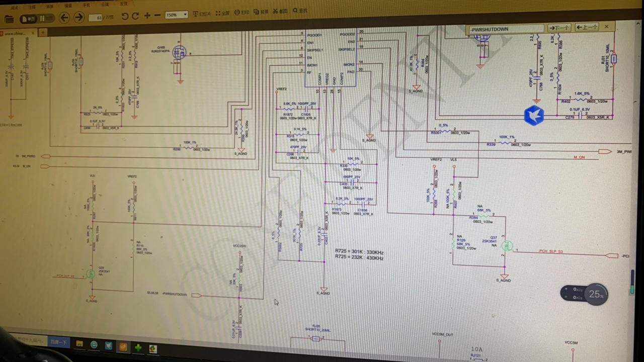Click the SKIPSEL2 pin label

click(x=347, y=49)
